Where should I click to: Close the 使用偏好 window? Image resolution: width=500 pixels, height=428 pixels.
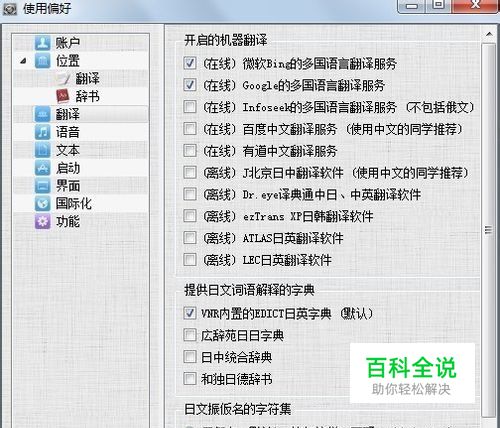(476, 5)
